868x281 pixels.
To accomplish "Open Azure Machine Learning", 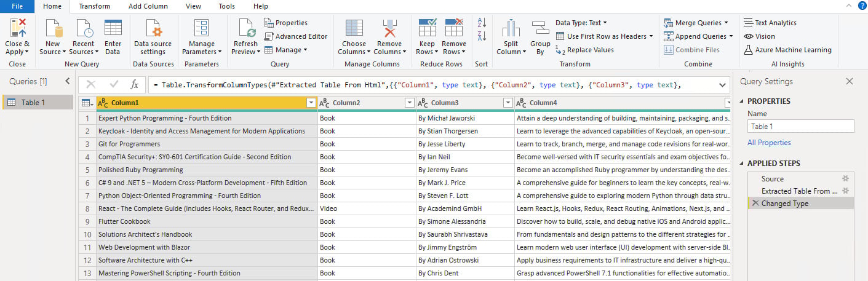I will point(787,50).
